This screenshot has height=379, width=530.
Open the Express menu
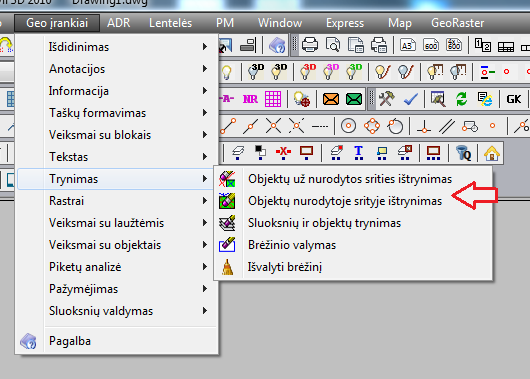[x=345, y=23]
